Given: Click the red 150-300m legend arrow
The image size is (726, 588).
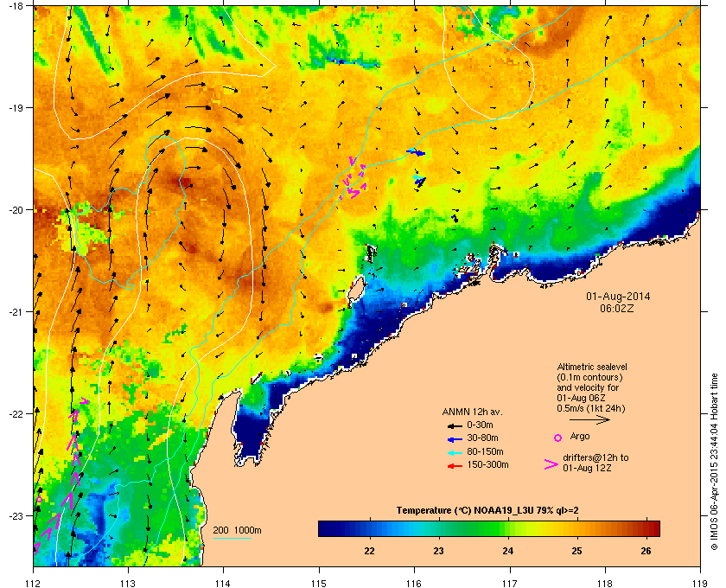Looking at the screenshot, I should pyautogui.click(x=455, y=466).
